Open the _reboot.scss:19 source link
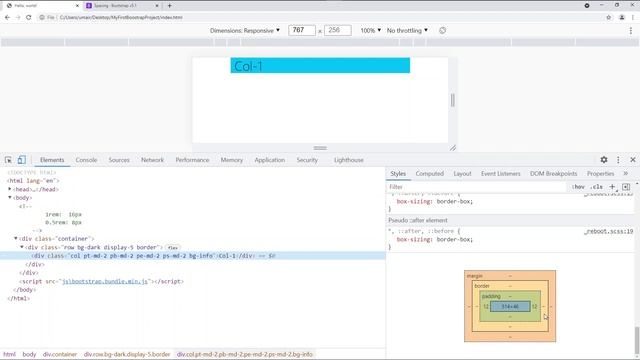The image size is (640, 360). [609, 231]
